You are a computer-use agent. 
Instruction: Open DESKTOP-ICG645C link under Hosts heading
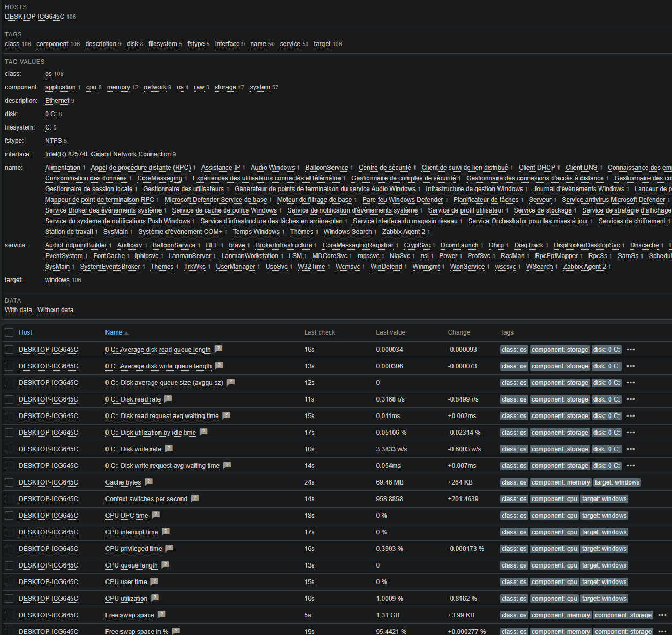click(x=34, y=17)
